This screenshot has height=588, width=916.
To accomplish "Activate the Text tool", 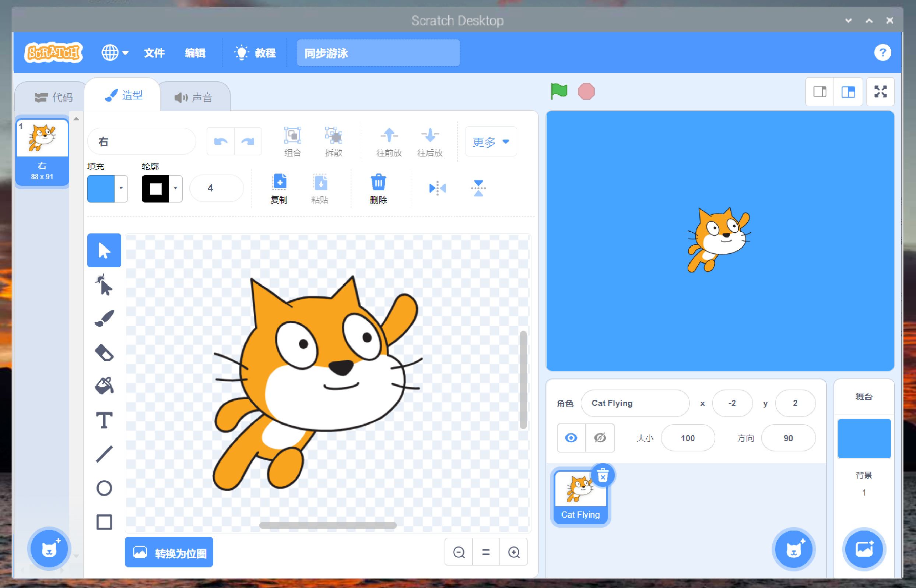I will point(104,420).
